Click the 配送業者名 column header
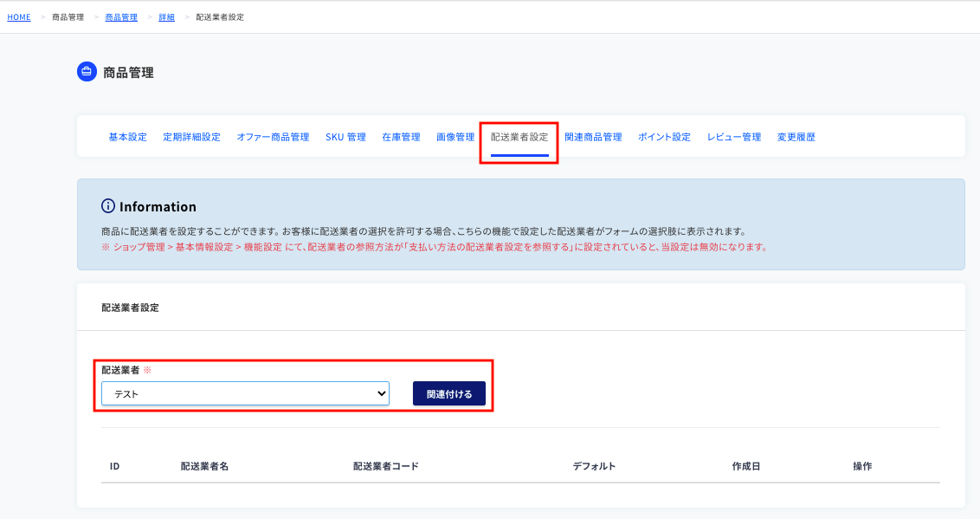980x519 pixels. coord(204,466)
